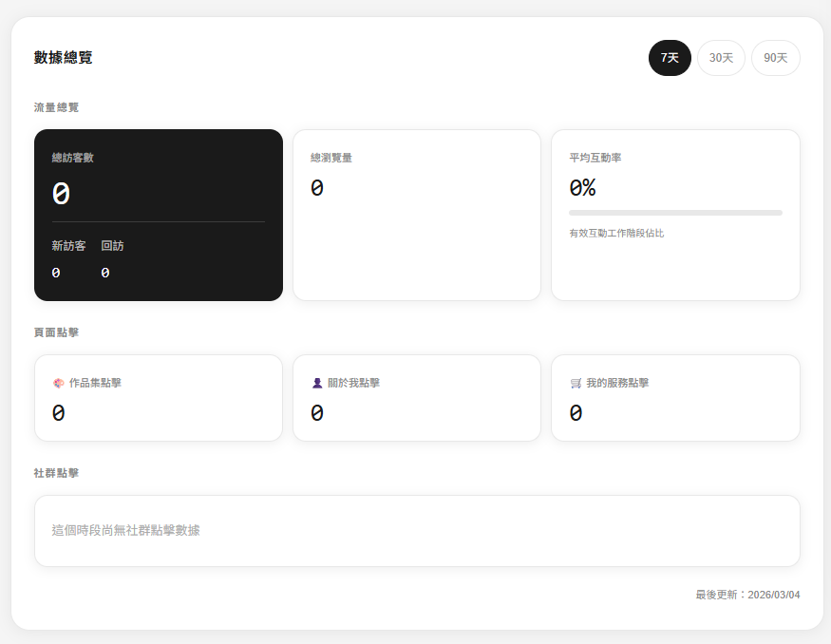
Task: Click the 平均互動率 card label
Action: 595,158
